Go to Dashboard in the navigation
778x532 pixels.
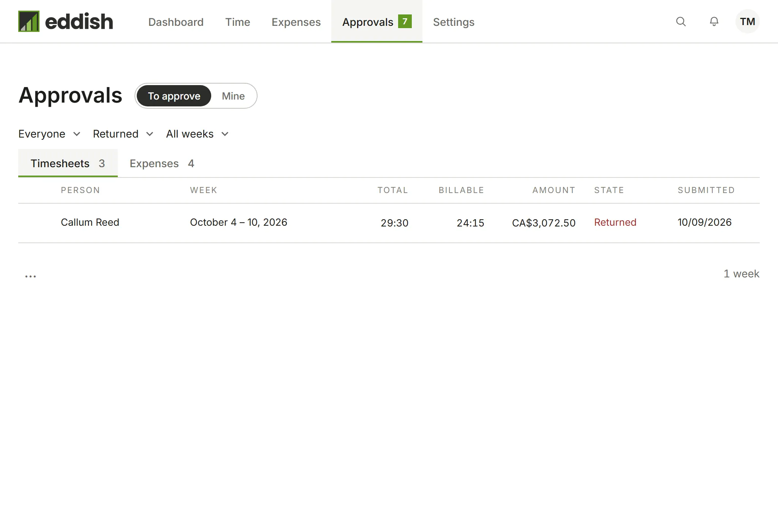point(176,22)
